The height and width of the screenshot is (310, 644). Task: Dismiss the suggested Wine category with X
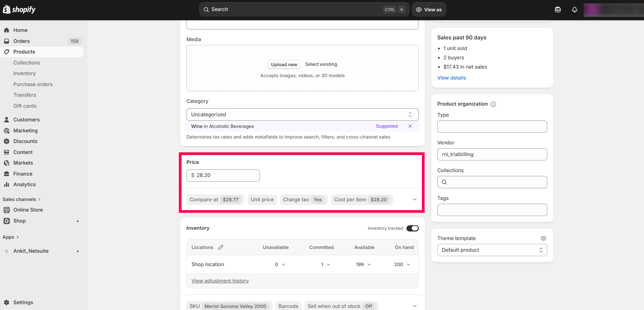410,126
